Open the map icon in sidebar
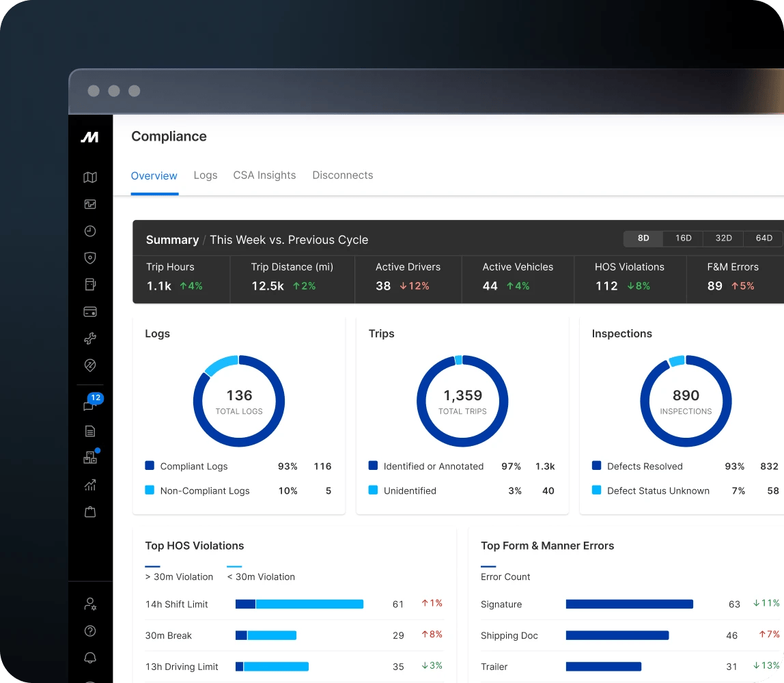The width and height of the screenshot is (784, 683). coord(90,177)
